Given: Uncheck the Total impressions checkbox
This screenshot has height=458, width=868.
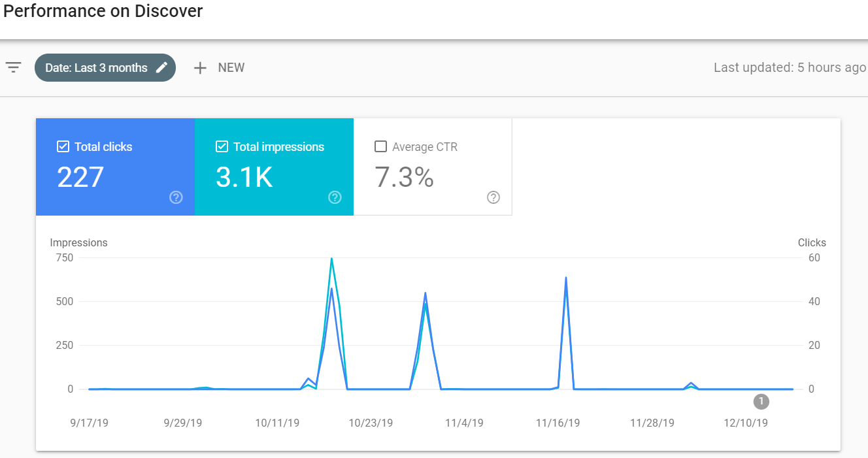Looking at the screenshot, I should point(222,146).
